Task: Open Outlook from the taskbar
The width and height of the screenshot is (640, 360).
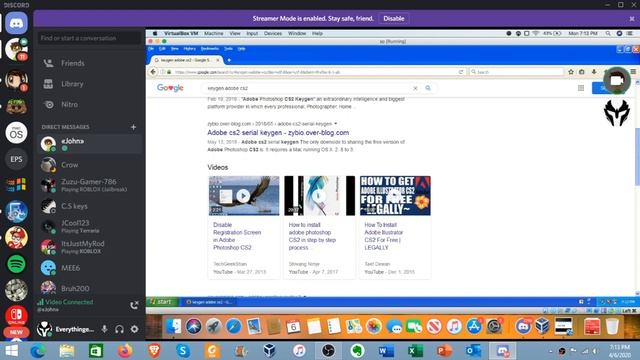Action: pyautogui.click(x=473, y=351)
